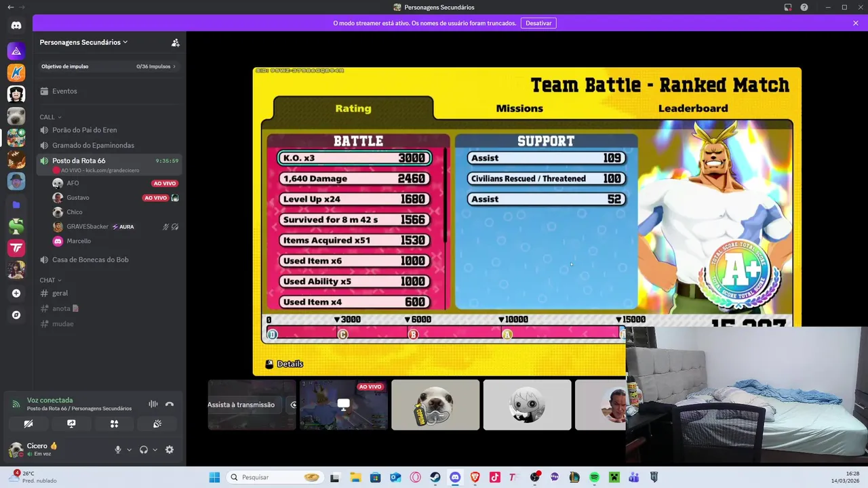Close the streamer mode banner
Image resolution: width=868 pixels, height=488 pixels.
coord(856,23)
